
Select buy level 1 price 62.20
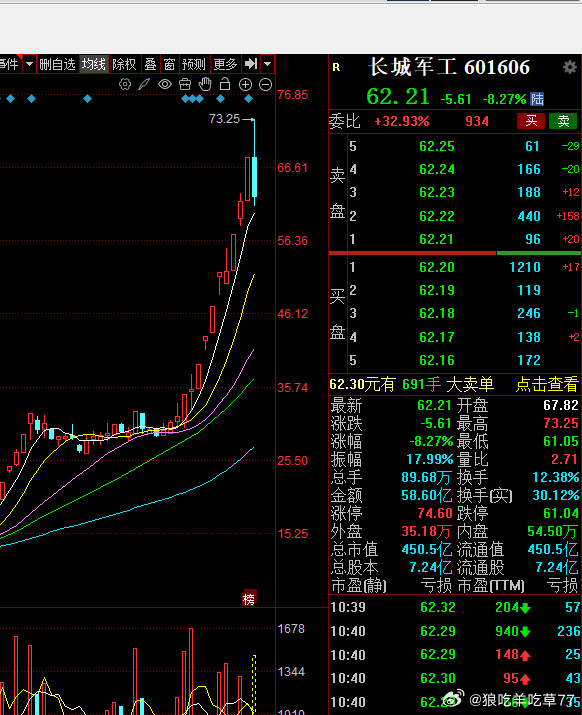coord(437,267)
